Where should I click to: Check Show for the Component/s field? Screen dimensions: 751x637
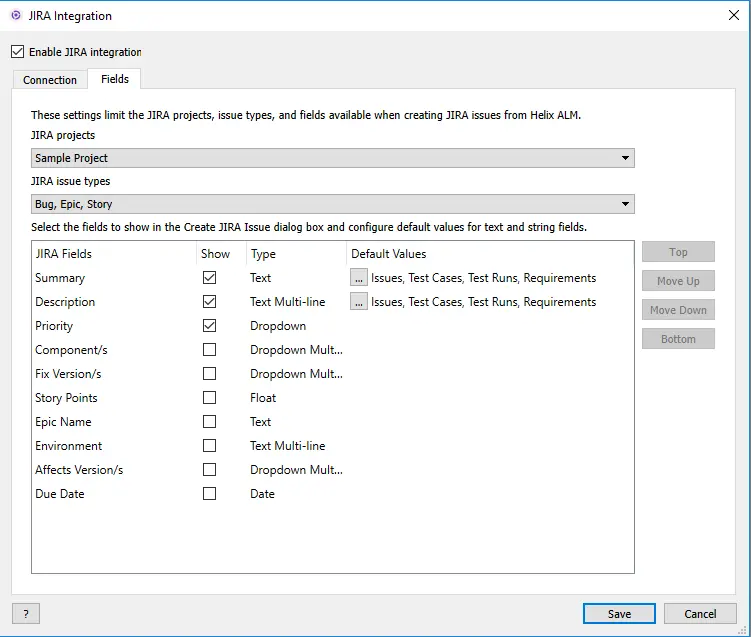209,350
